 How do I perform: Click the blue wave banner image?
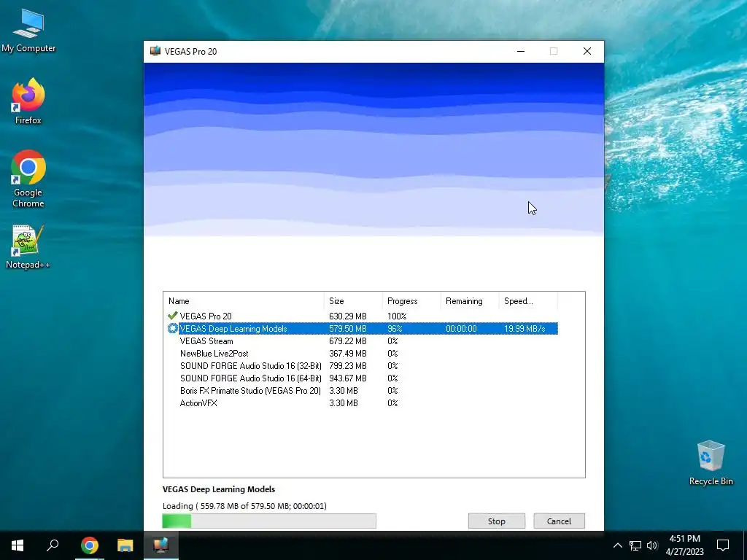tap(373, 149)
